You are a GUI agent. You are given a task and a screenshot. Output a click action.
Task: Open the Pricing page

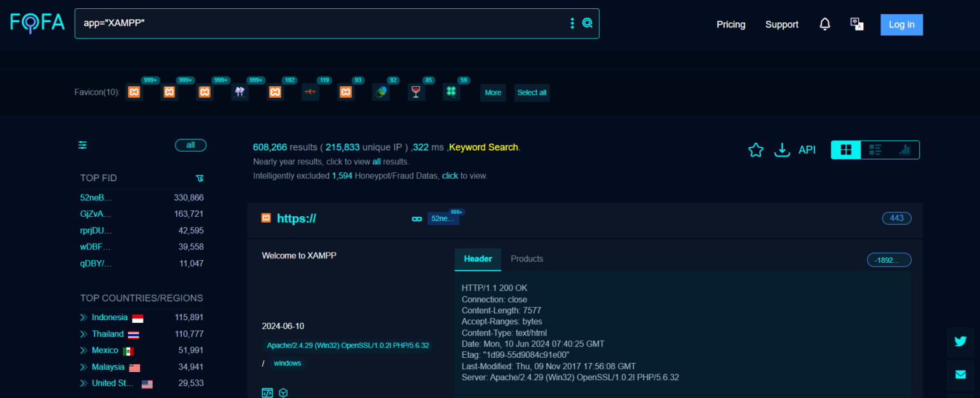pyautogui.click(x=731, y=25)
